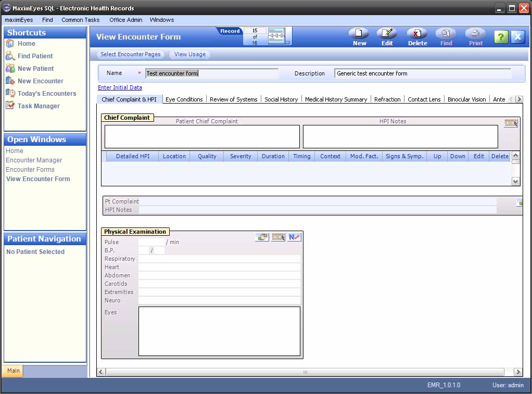The height and width of the screenshot is (394, 532).
Task: Click the horizontal scrollbar thumb
Action: pyautogui.click(x=305, y=372)
